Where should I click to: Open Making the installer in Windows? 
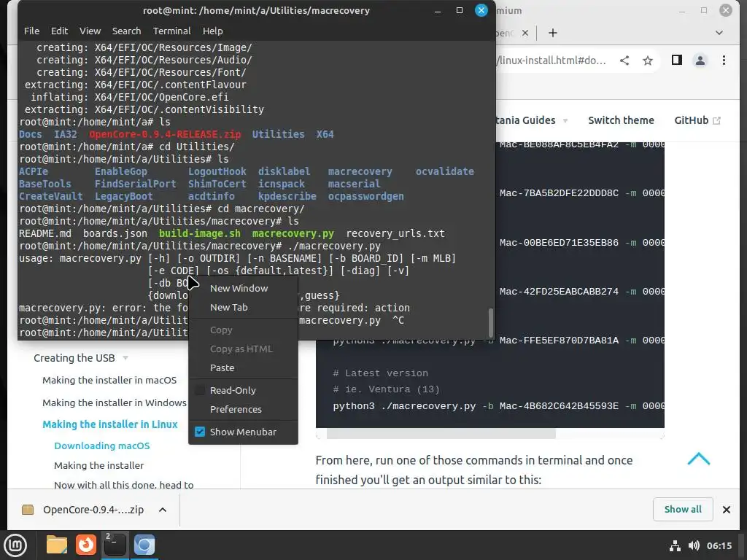115,402
